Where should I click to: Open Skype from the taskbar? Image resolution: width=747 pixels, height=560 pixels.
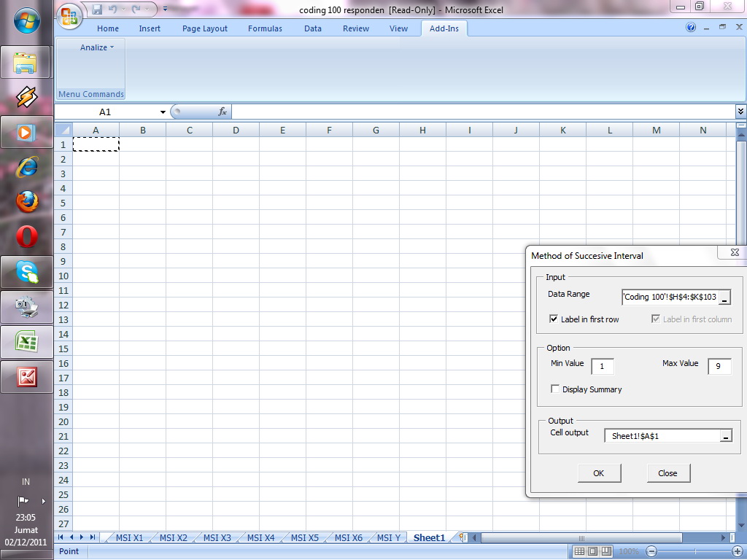click(27, 272)
